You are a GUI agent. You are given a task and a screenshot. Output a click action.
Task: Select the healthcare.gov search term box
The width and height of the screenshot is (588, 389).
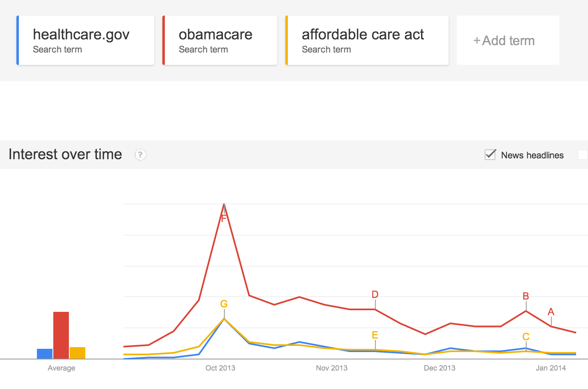tap(85, 40)
